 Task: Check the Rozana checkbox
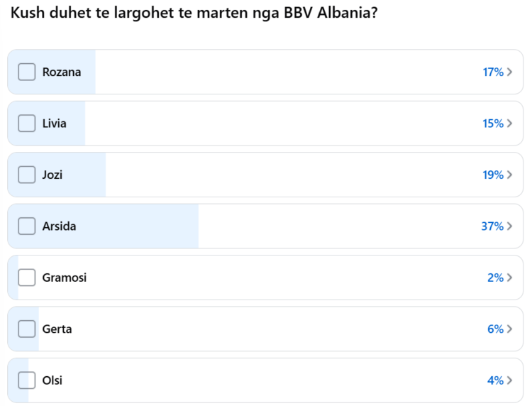tap(27, 72)
